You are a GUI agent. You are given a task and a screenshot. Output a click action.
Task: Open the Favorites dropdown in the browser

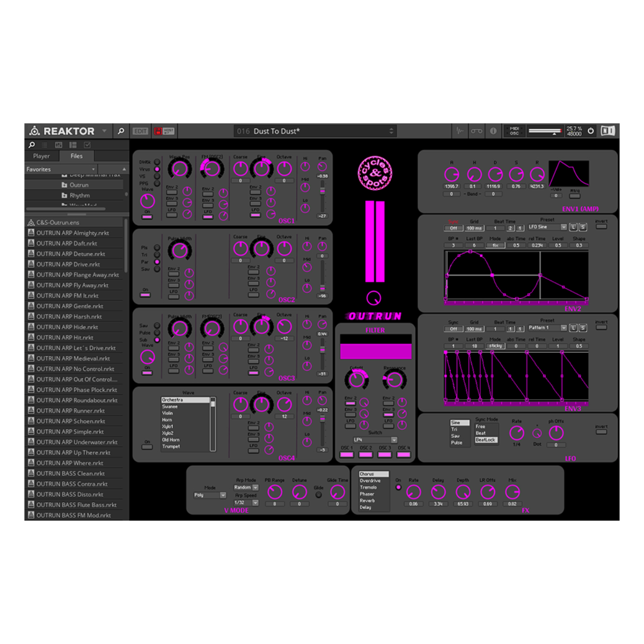click(x=61, y=169)
